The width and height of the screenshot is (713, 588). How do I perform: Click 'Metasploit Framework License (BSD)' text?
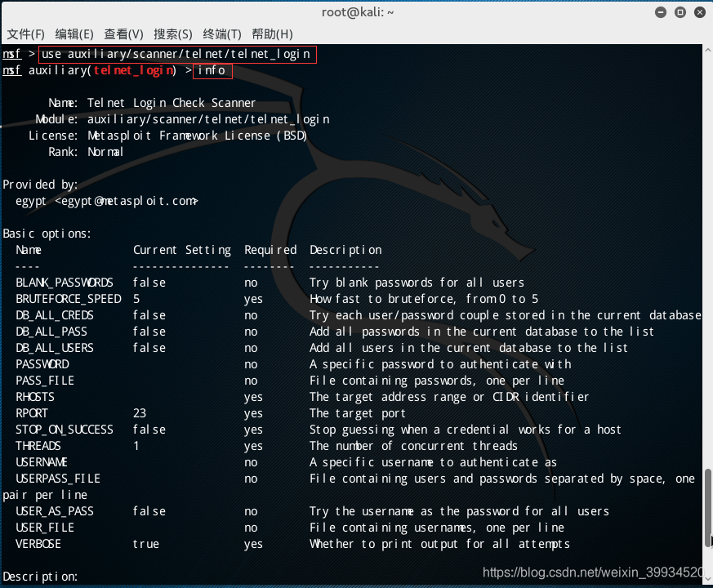[x=198, y=136]
